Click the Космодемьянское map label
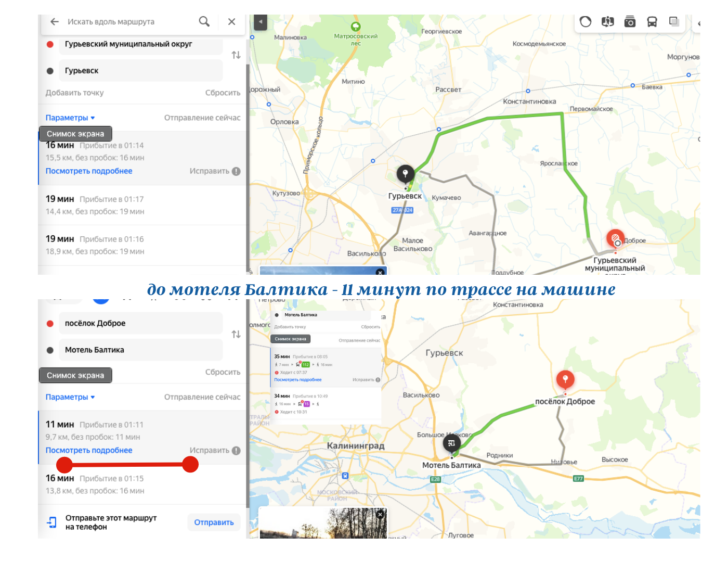 point(539,44)
